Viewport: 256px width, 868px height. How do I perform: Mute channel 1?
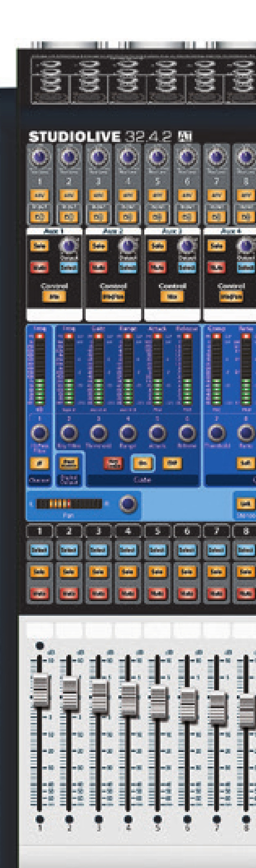coord(39,593)
